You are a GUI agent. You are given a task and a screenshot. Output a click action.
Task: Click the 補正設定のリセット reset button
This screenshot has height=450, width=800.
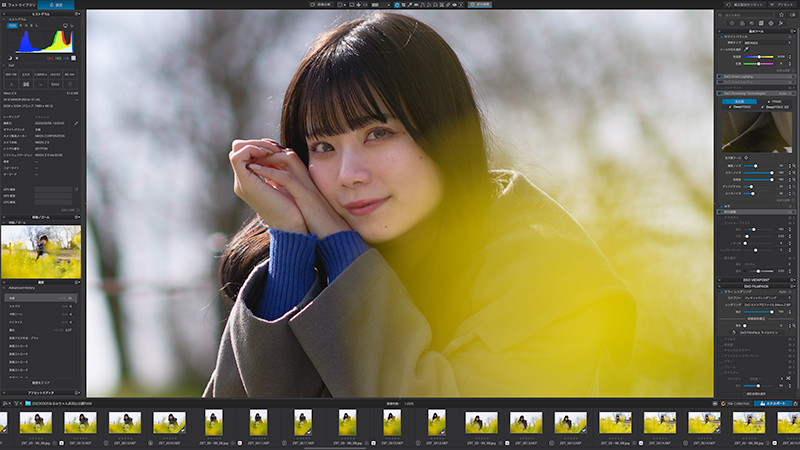pyautogui.click(x=744, y=5)
